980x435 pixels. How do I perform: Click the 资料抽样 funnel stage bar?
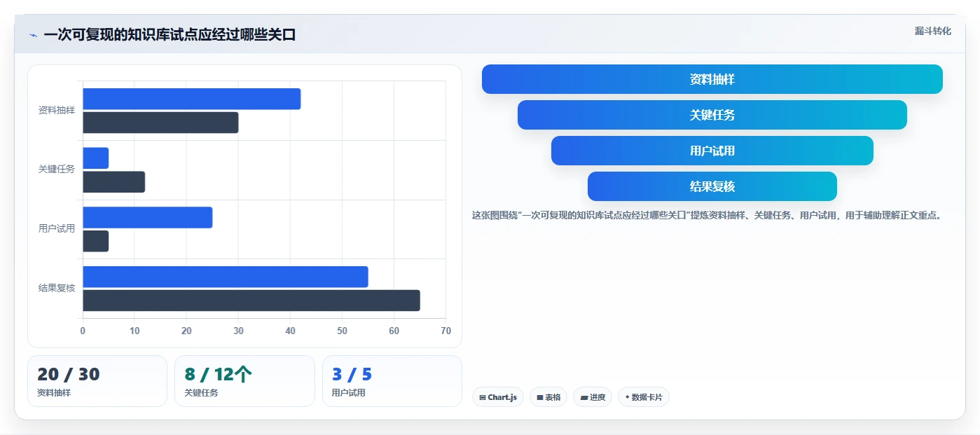[x=712, y=79]
